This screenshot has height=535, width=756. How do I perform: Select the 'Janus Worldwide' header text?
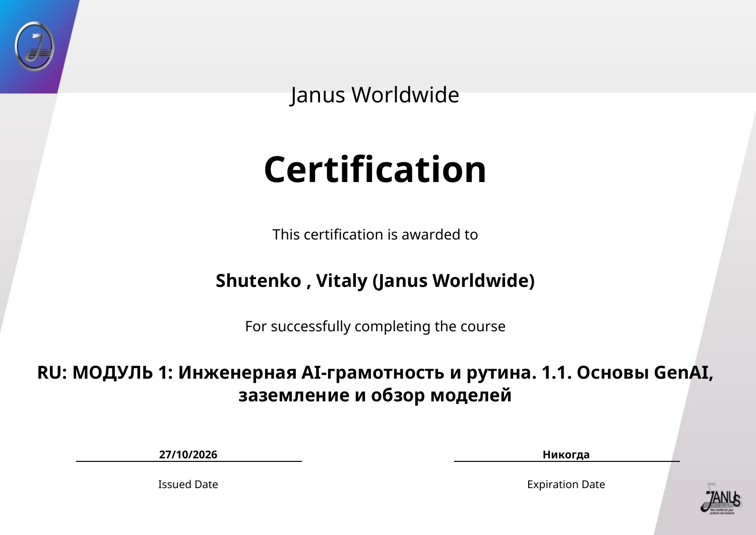375,95
